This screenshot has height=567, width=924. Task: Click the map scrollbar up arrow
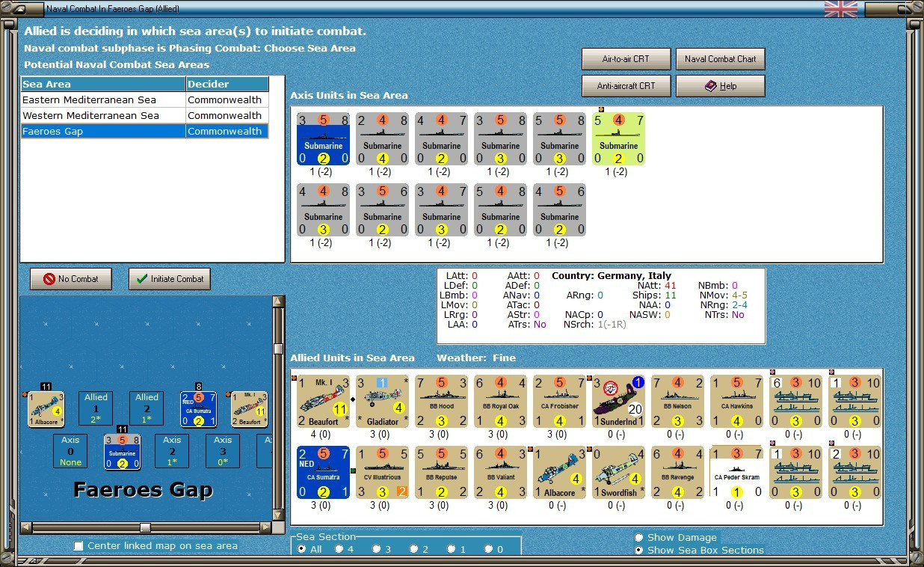coord(279,301)
